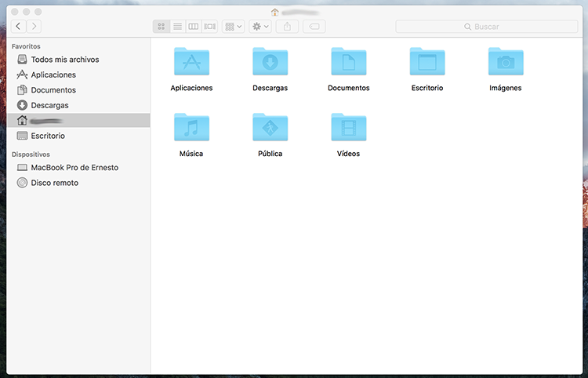Open the Aplicaciones folder icon

tap(191, 62)
